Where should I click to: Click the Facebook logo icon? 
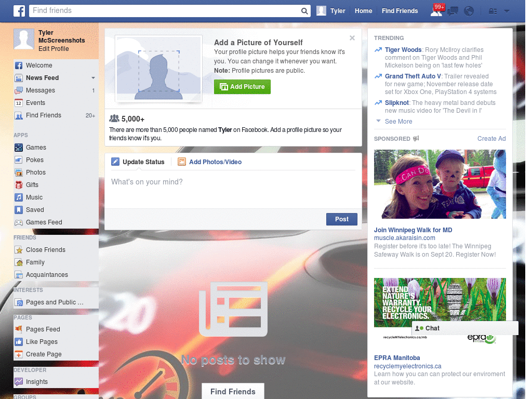tap(19, 11)
